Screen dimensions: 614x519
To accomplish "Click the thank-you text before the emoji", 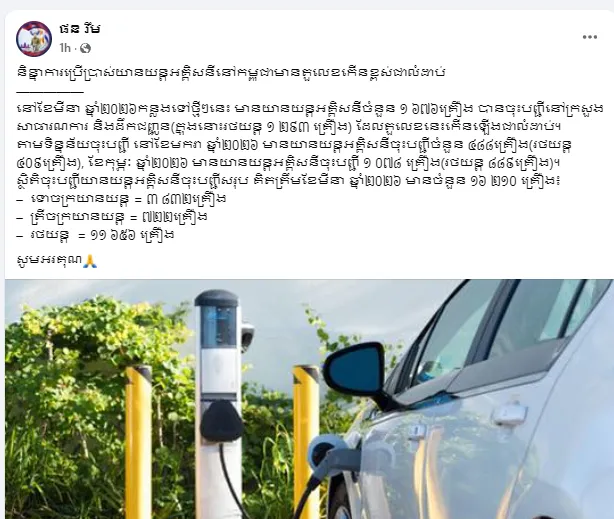I will click(x=50, y=260).
